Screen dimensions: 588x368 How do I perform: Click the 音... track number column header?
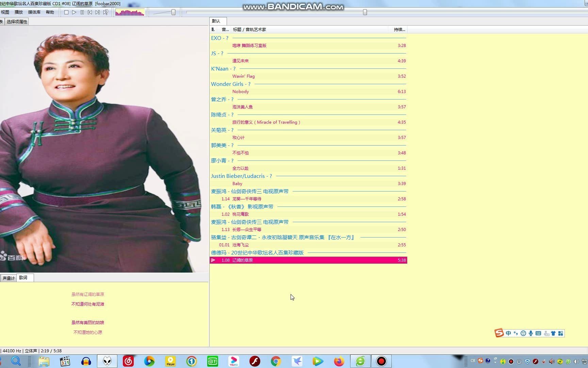[x=225, y=30]
